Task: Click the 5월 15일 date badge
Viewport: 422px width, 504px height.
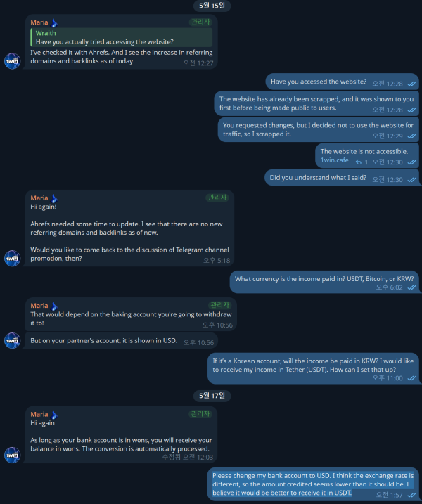Action: (x=212, y=6)
